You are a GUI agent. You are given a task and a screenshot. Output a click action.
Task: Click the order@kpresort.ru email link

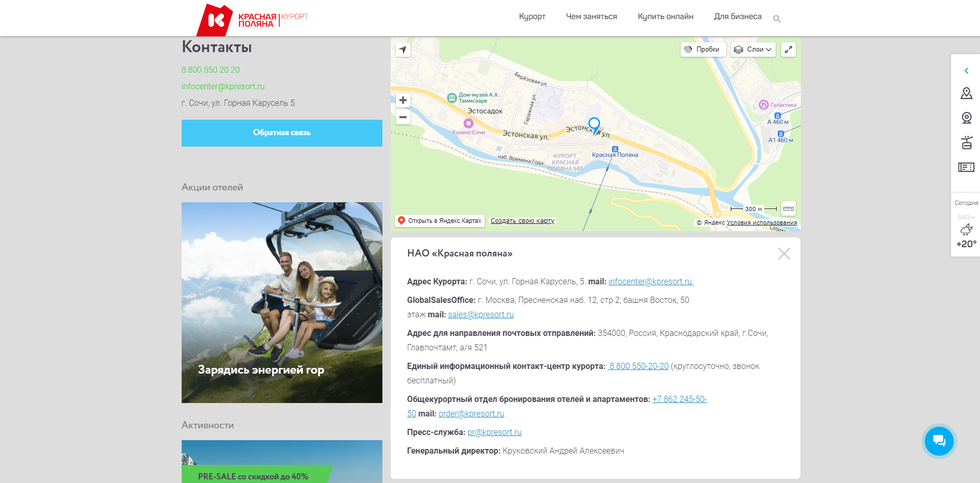pos(471,414)
